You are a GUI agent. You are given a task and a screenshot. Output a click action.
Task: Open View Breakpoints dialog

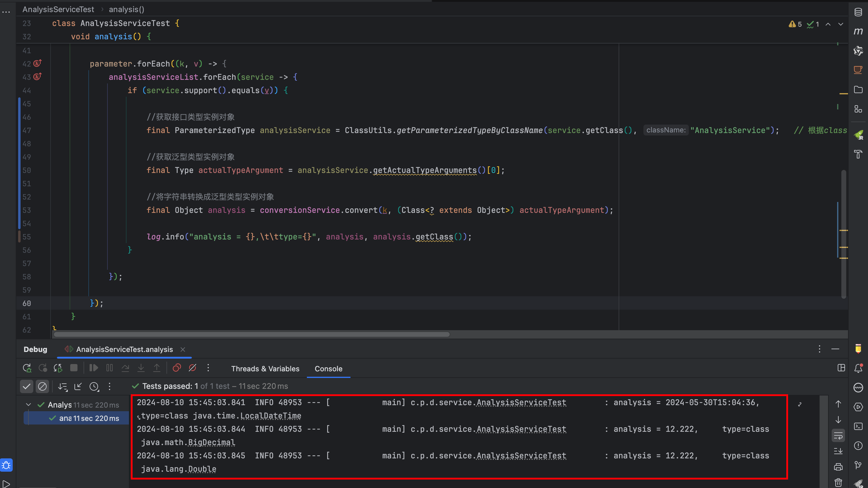click(176, 368)
